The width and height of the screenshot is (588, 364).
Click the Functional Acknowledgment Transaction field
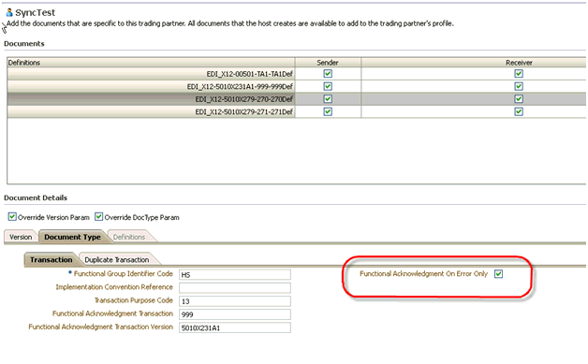[235, 314]
